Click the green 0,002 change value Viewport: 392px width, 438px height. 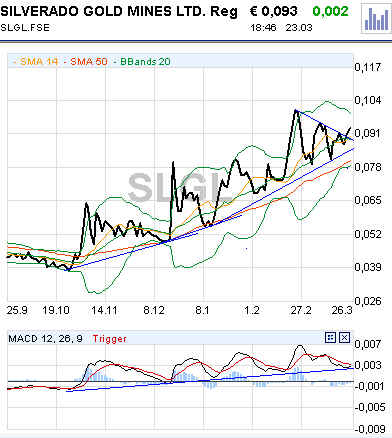[x=330, y=12]
